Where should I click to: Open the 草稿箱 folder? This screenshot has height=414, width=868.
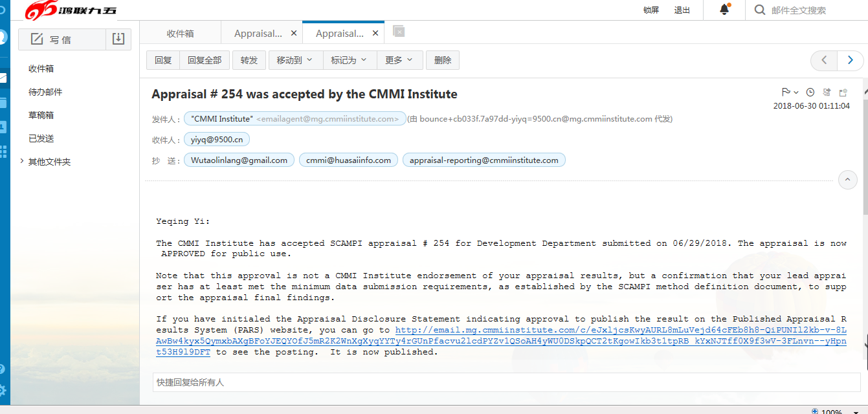[x=41, y=115]
